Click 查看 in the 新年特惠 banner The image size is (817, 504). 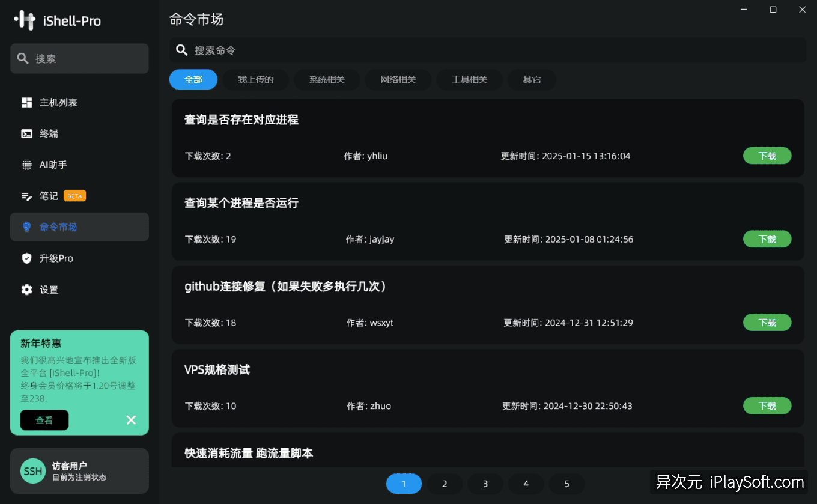(x=44, y=420)
